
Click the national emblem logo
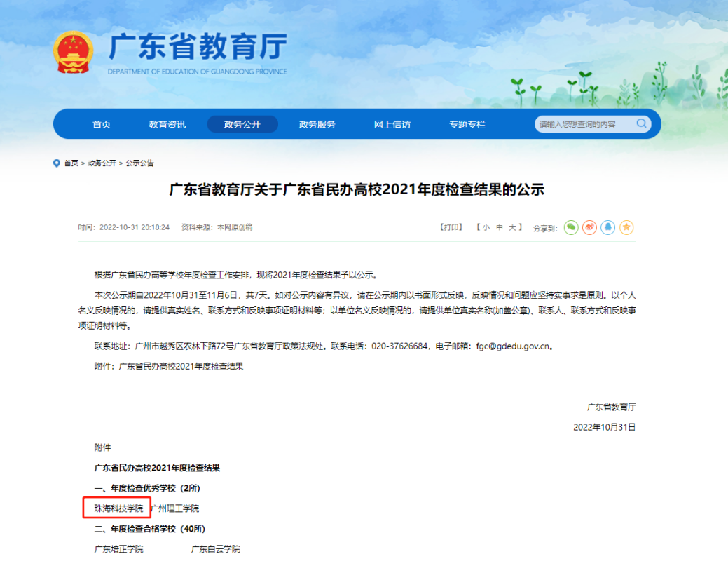74,52
